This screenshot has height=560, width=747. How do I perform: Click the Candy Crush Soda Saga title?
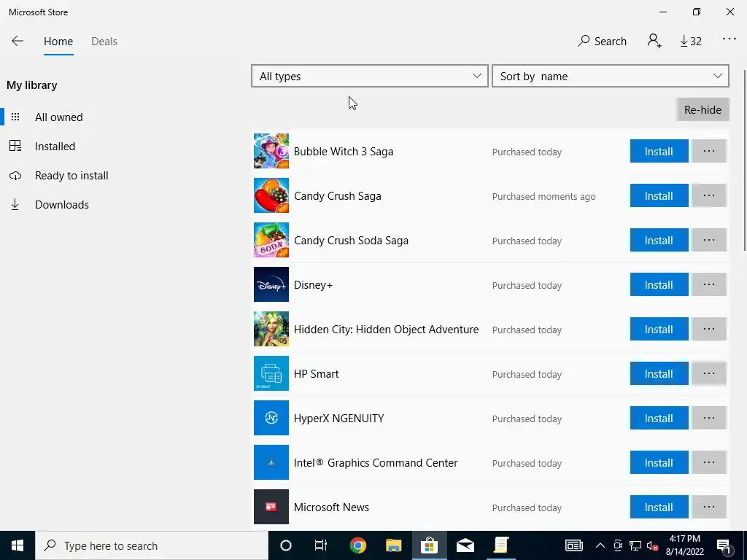pyautogui.click(x=351, y=241)
